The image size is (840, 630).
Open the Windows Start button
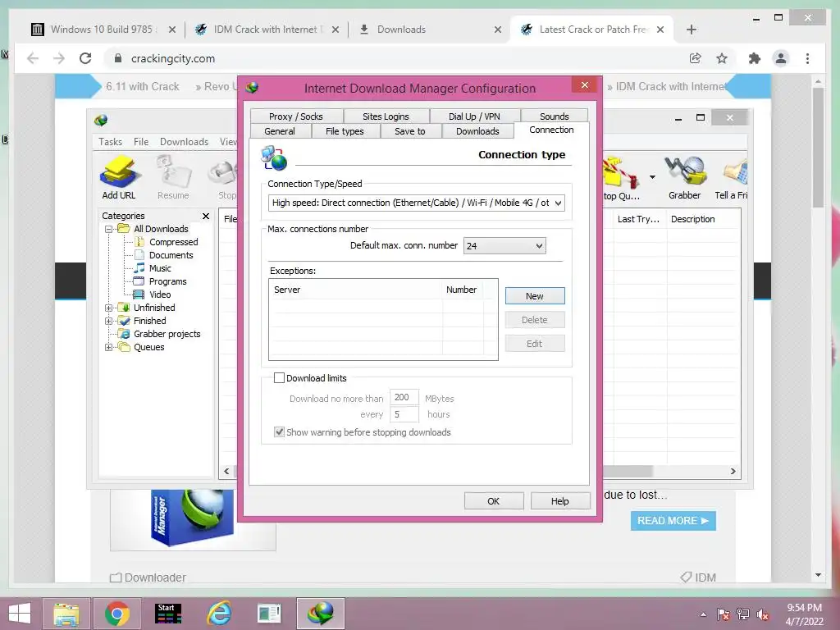point(20,614)
